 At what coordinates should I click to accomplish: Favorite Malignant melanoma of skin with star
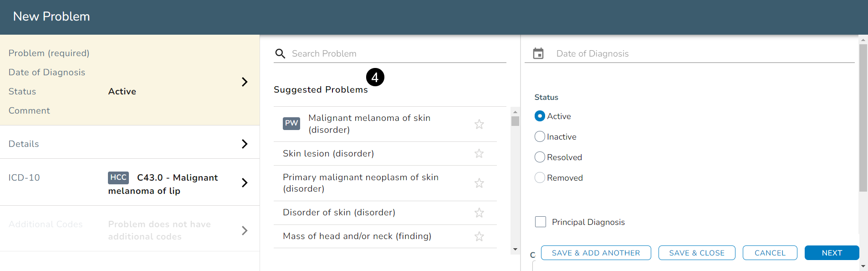click(479, 124)
